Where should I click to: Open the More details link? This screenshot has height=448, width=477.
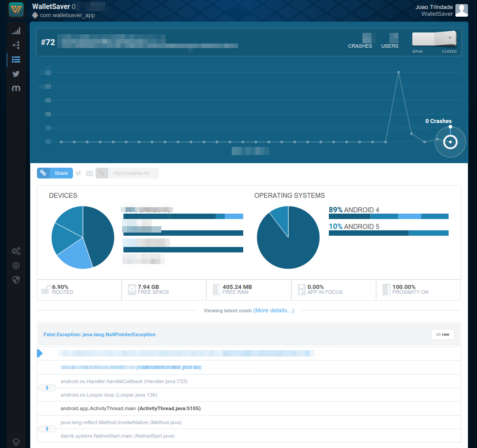273,311
